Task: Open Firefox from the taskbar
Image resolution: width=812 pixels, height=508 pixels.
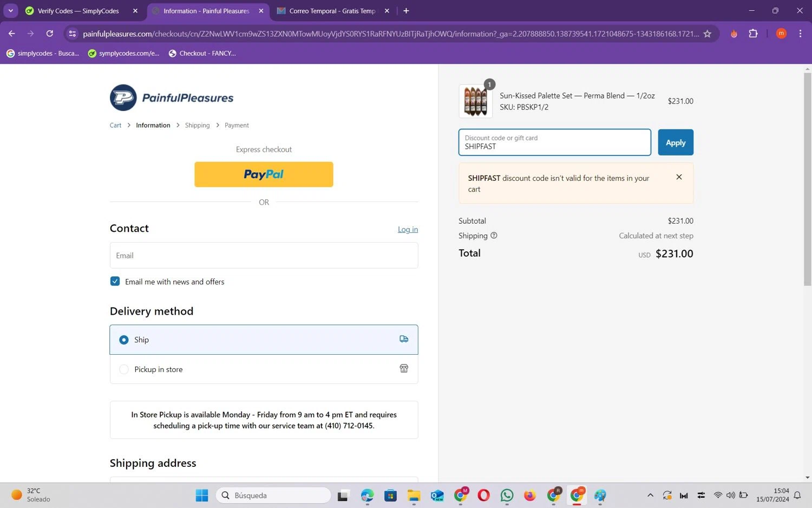Action: click(x=530, y=496)
